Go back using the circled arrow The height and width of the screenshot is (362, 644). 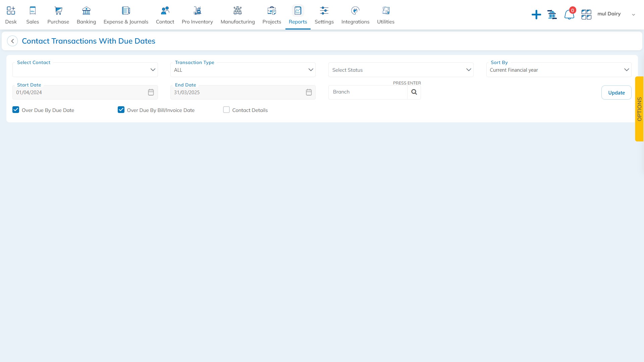(12, 41)
